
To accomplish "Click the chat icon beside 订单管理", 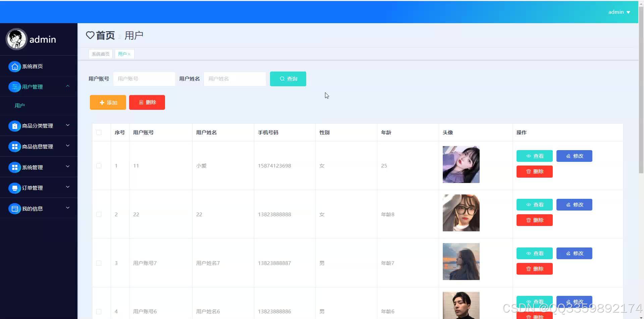I will [14, 188].
